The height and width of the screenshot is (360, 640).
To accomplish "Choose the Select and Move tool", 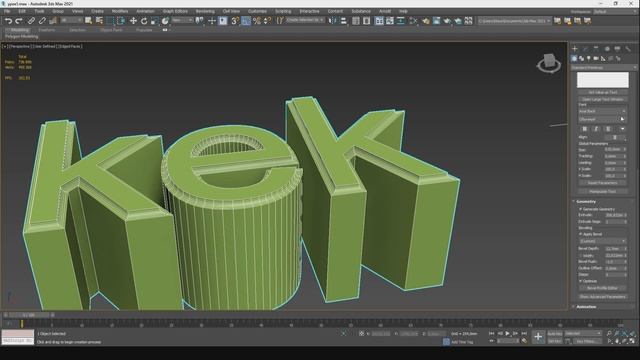I will pos(133,21).
